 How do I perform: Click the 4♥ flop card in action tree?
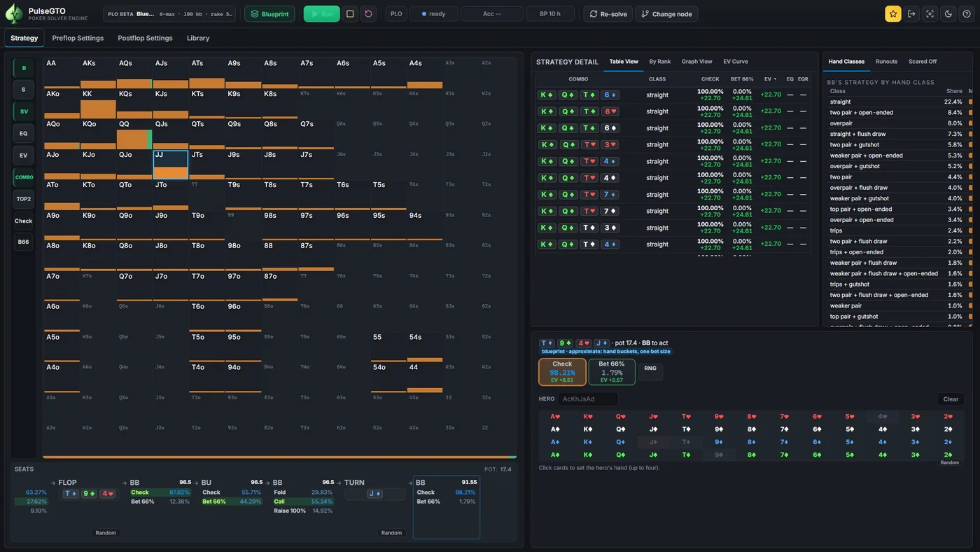tap(107, 494)
